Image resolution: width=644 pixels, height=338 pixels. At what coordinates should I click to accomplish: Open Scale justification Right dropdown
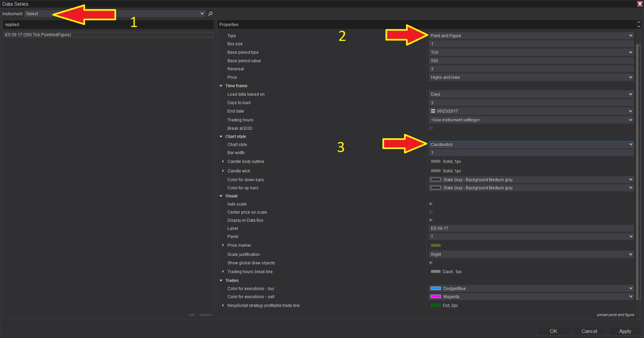531,254
